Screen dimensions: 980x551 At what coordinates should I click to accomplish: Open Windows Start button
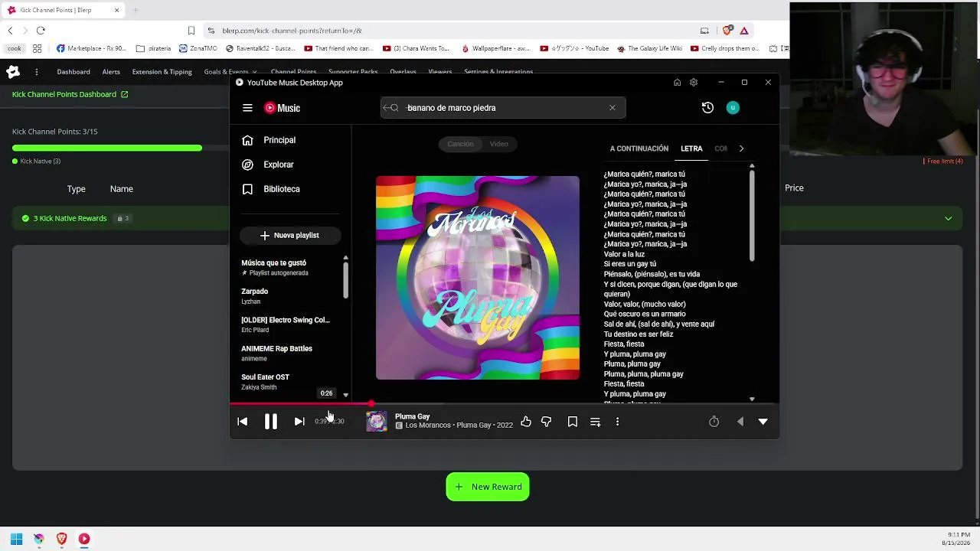coord(16,539)
